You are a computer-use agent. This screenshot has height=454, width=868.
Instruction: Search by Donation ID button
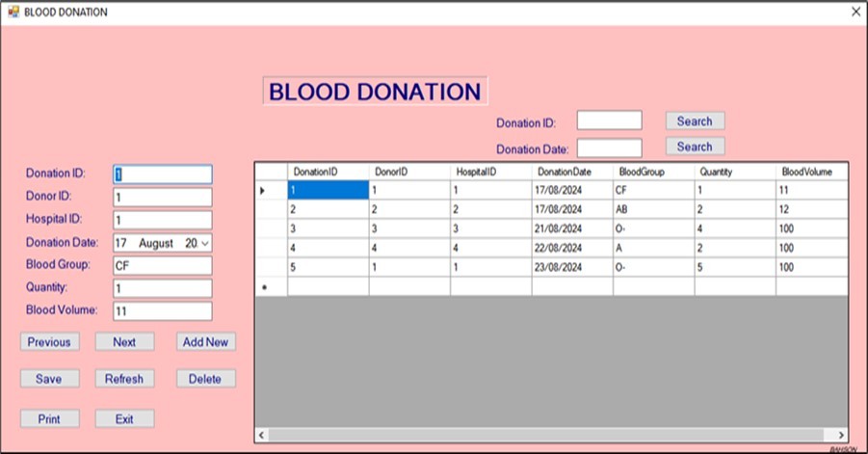coord(695,121)
